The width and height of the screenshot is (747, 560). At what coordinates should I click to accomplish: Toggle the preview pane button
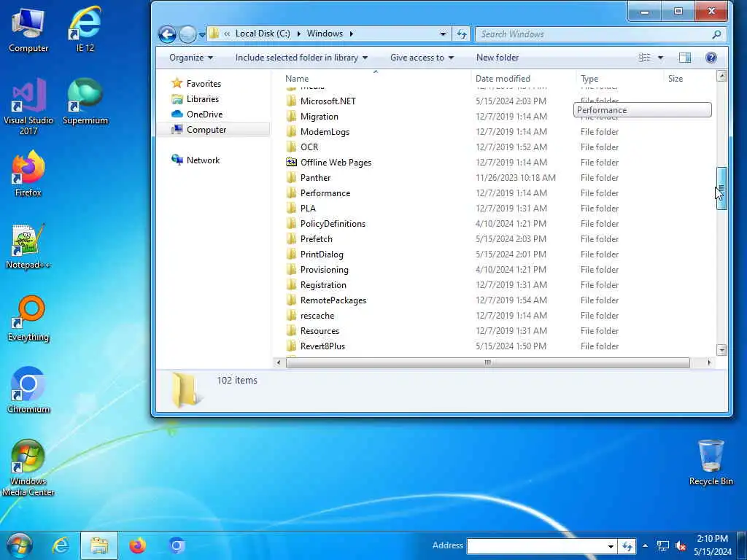tap(684, 58)
